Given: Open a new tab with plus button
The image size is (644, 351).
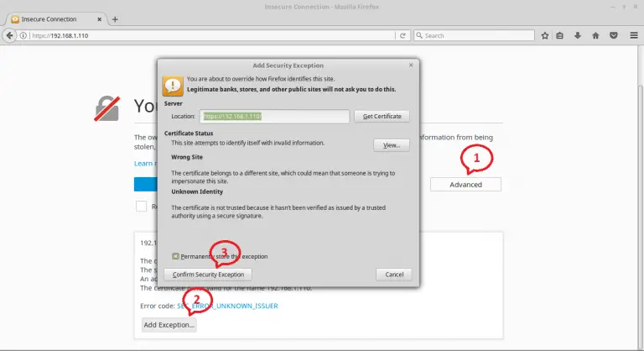Looking at the screenshot, I should (x=115, y=18).
